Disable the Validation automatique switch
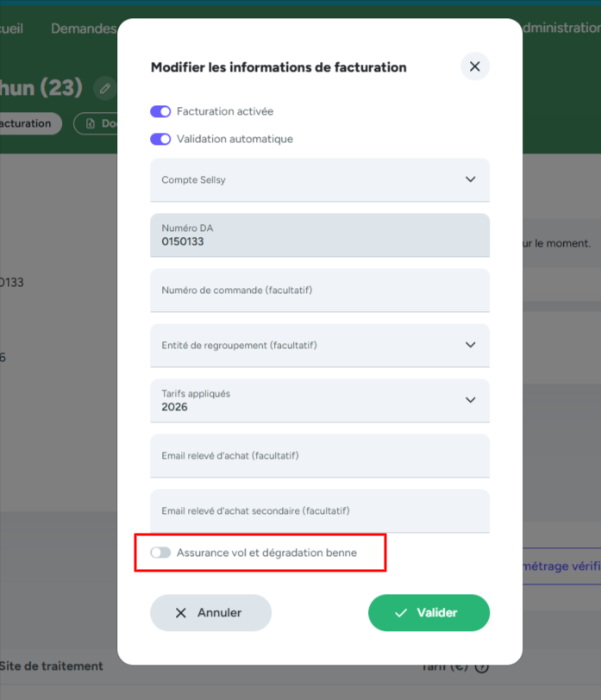601x700 pixels. click(160, 139)
